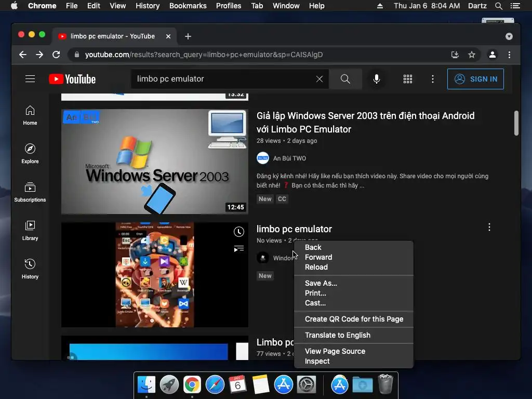Select Save As... in the context menu
Screen dimensions: 532x399
[x=354, y=283]
